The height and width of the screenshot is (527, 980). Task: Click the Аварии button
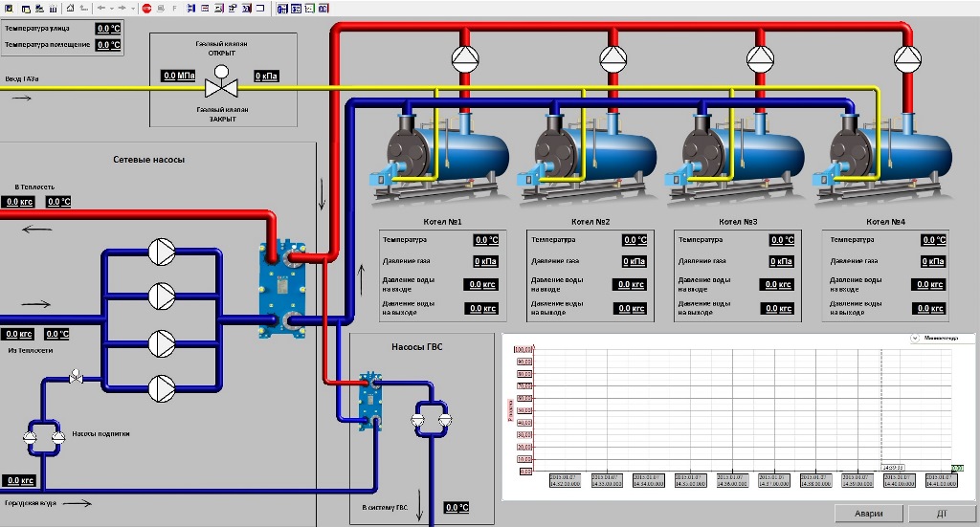868,514
